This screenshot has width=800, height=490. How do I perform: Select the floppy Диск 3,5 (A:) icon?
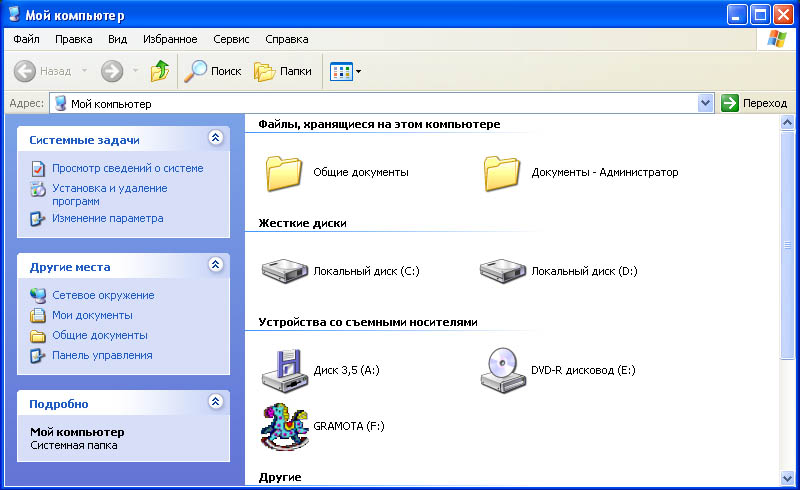click(x=285, y=371)
